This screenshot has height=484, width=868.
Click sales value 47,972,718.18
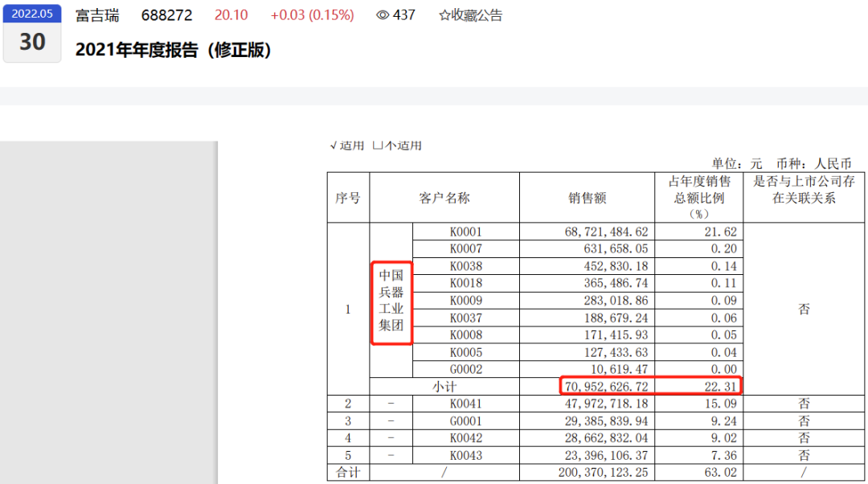point(606,404)
